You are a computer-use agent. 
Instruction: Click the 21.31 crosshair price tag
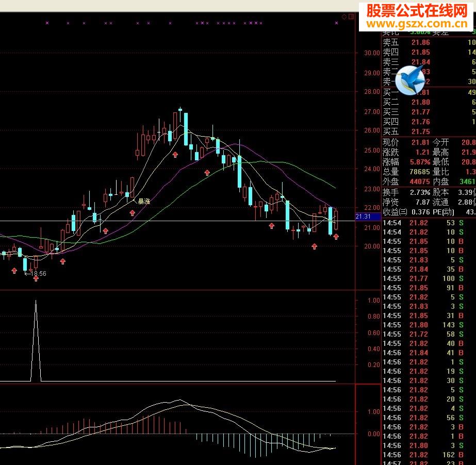[368, 217]
